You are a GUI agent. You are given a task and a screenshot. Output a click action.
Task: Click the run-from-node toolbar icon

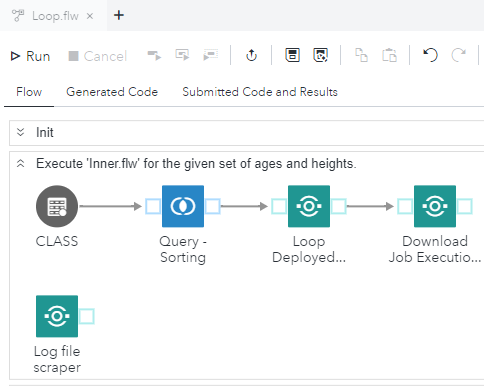click(182, 55)
